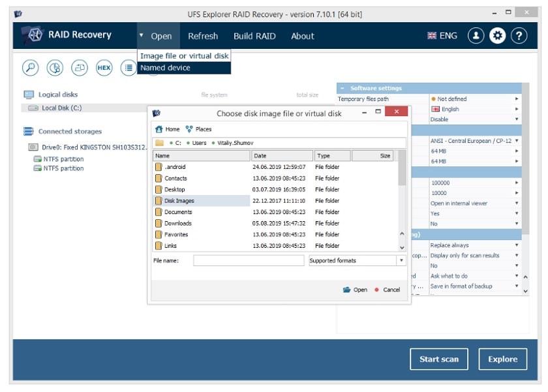Open Open in internal viewer dropdown
Image resolution: width=548 pixels, height=392 pixels.
[517, 203]
